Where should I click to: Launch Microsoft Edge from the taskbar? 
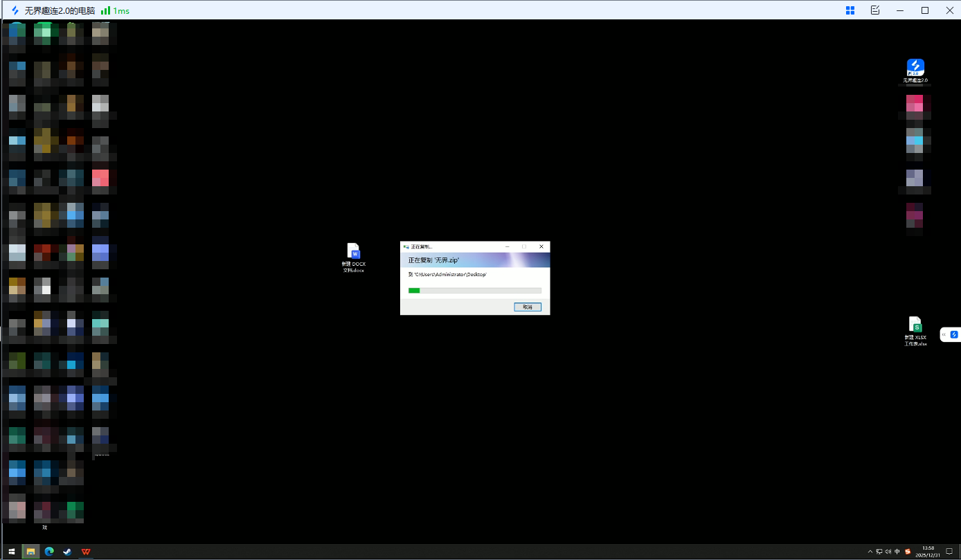[x=49, y=552]
